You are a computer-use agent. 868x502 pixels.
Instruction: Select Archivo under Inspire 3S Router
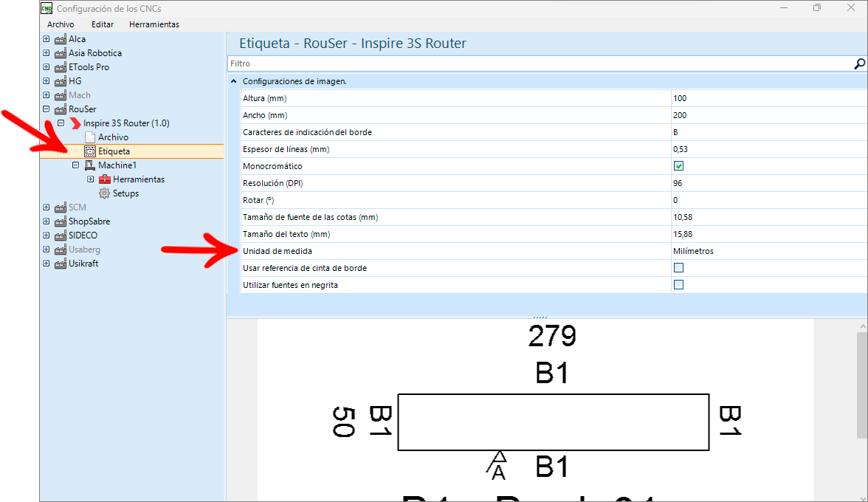pyautogui.click(x=113, y=137)
